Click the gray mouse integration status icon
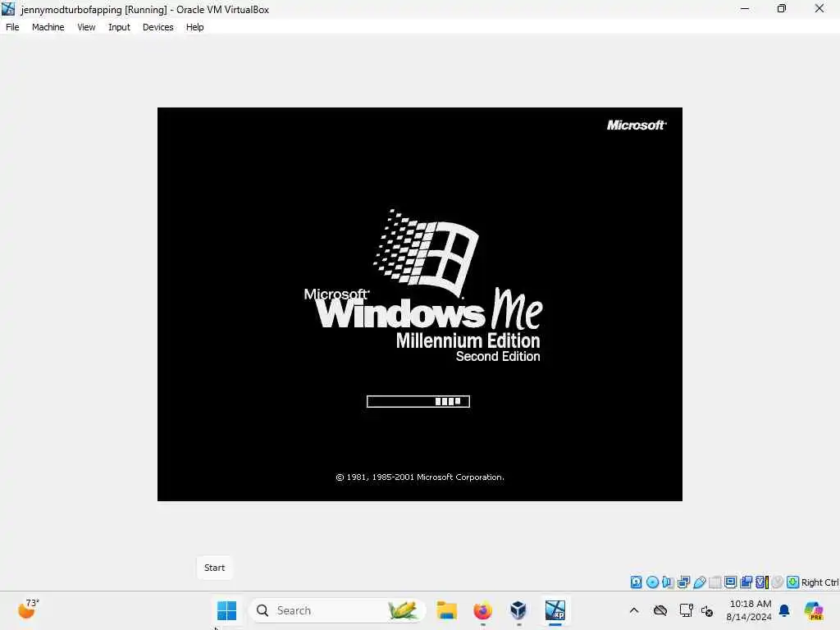Viewport: 840px width, 630px height. 778,582
